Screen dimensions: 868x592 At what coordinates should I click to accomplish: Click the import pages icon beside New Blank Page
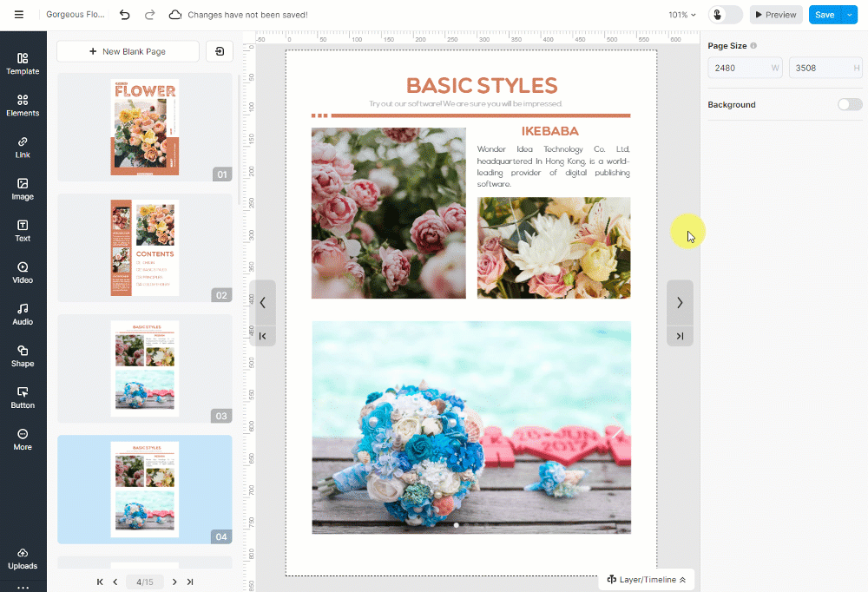tap(220, 51)
